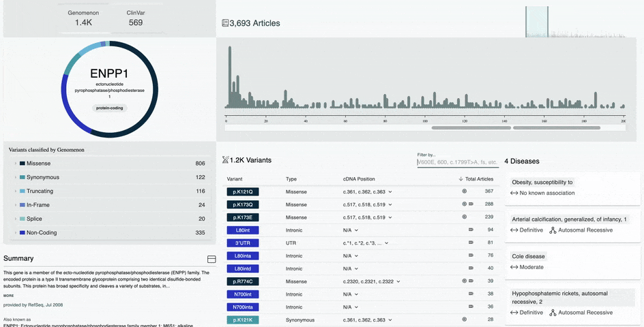Expand the Splice variant category
Screen dimensions: 644x327
16,219
